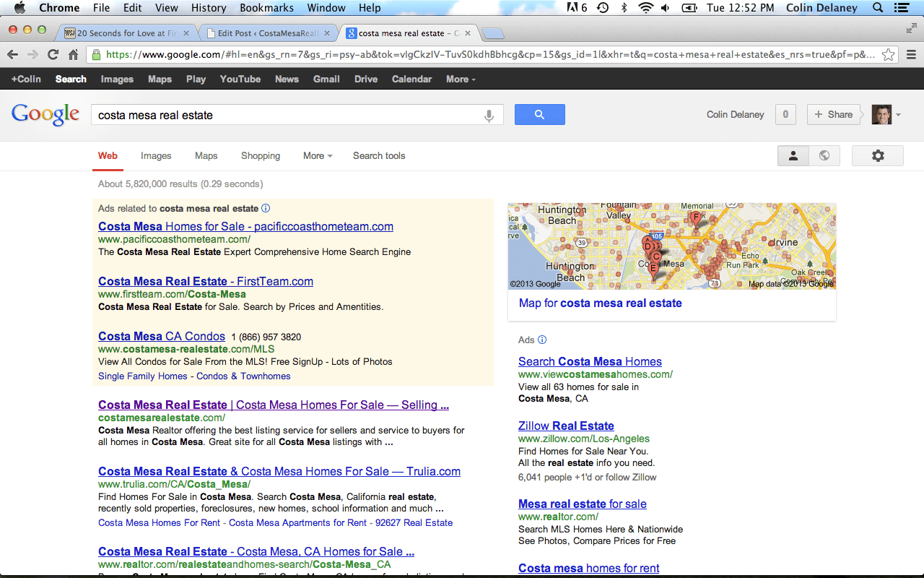This screenshot has height=578, width=924.
Task: Open the Window menu
Action: tap(326, 8)
